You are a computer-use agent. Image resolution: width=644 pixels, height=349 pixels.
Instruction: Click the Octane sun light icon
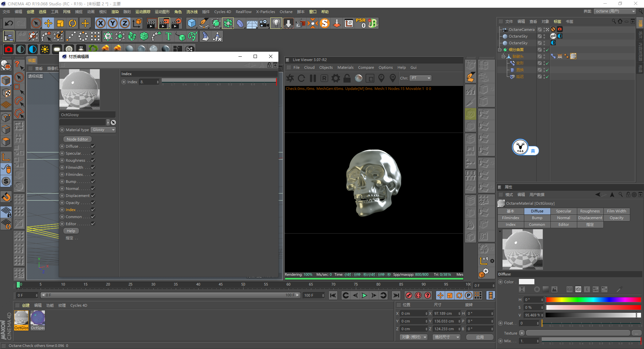click(45, 49)
